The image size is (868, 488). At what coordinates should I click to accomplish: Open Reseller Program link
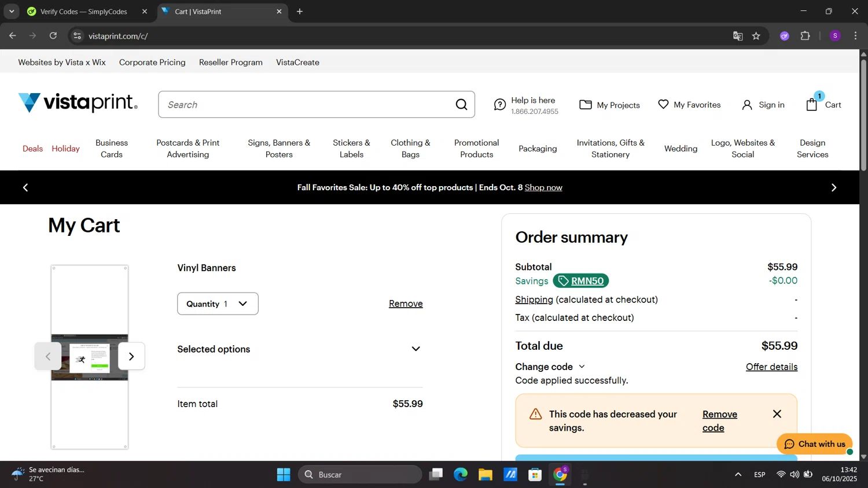point(231,62)
